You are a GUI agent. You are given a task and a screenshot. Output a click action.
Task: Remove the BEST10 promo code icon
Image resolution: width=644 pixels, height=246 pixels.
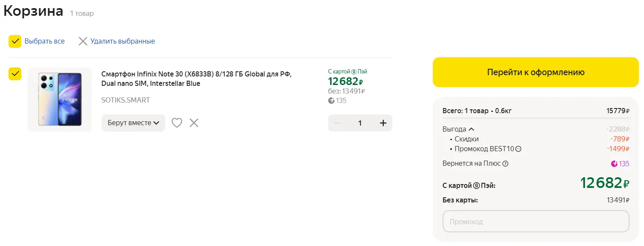pyautogui.click(x=519, y=149)
